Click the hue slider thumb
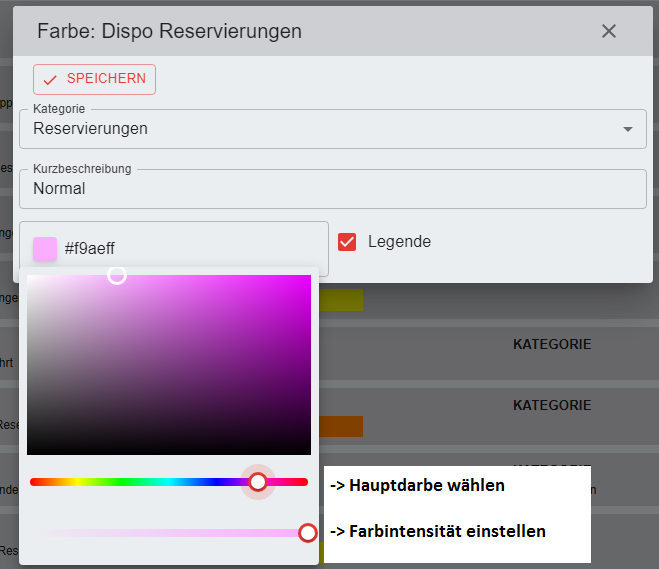Viewport: 659px width, 569px height. 258,482
